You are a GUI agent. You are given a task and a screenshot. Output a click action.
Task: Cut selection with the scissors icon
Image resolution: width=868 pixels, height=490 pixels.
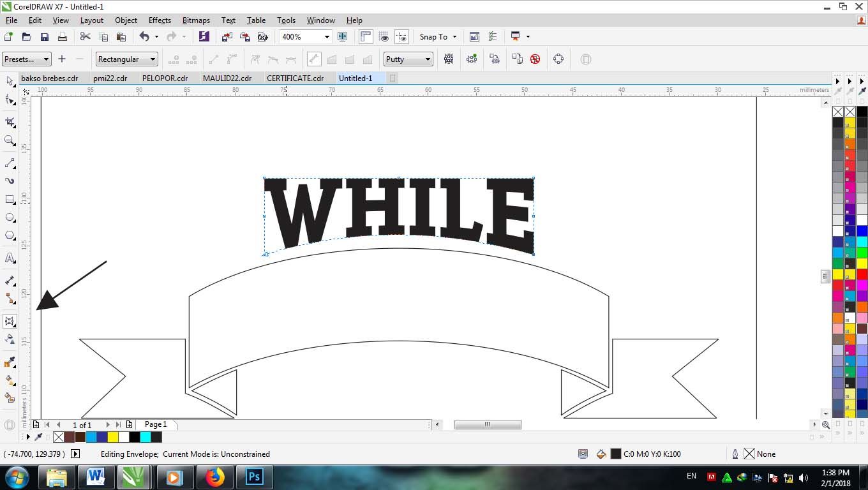coord(85,36)
